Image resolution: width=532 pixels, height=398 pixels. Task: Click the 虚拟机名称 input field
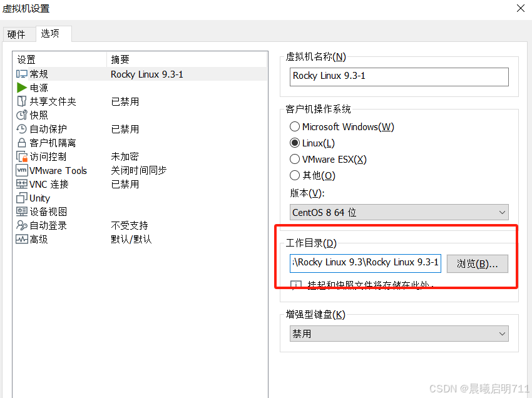pos(399,77)
